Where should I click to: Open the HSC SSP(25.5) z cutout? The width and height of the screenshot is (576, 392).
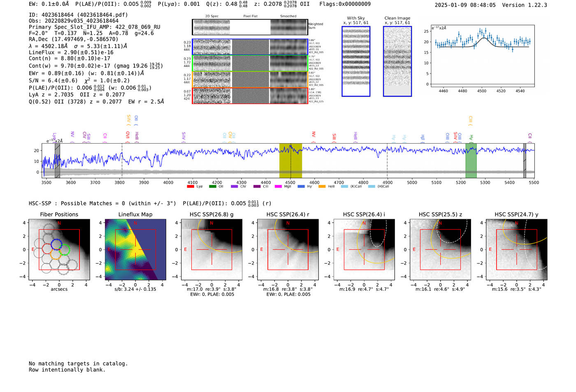440,250
